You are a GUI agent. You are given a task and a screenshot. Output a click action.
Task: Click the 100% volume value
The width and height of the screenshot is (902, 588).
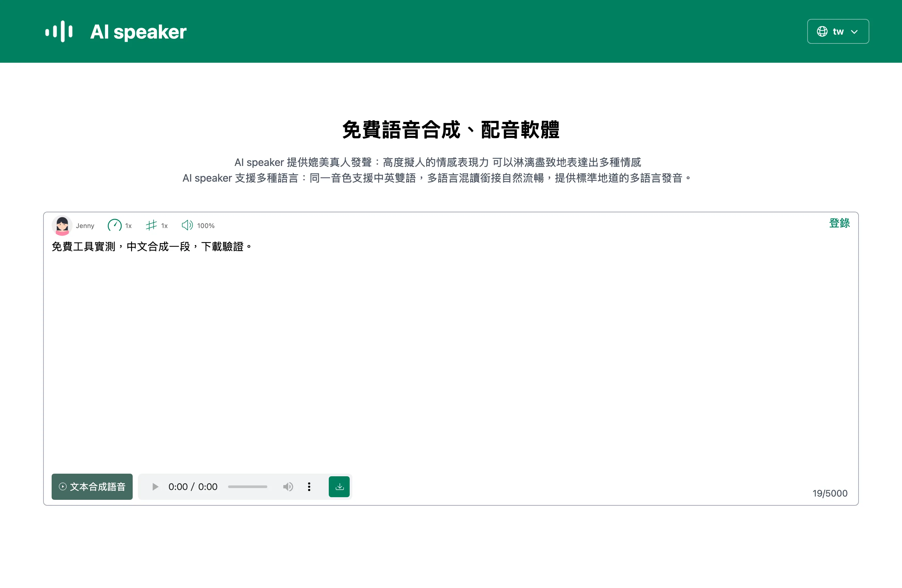pyautogui.click(x=206, y=226)
